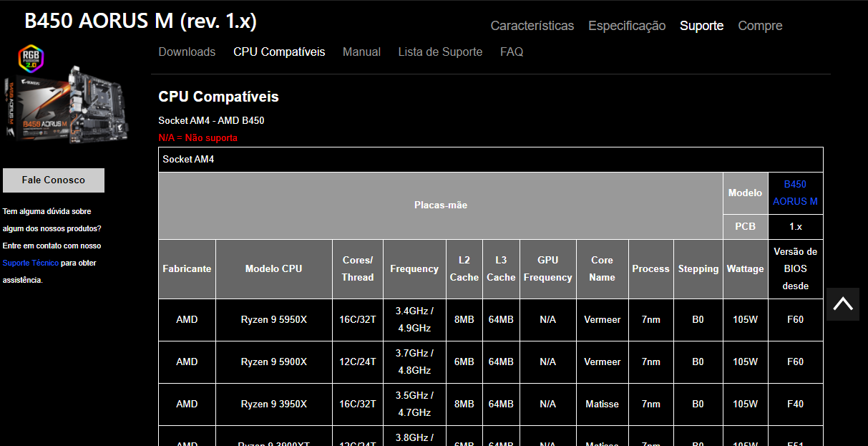The height and width of the screenshot is (446, 868).
Task: Select the CPU Compatíveis sub-tab
Action: point(279,52)
